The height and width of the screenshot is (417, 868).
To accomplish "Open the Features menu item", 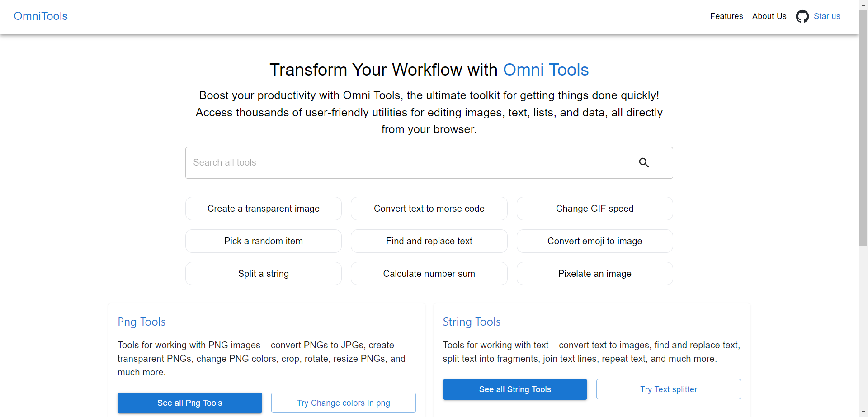I will coord(726,16).
